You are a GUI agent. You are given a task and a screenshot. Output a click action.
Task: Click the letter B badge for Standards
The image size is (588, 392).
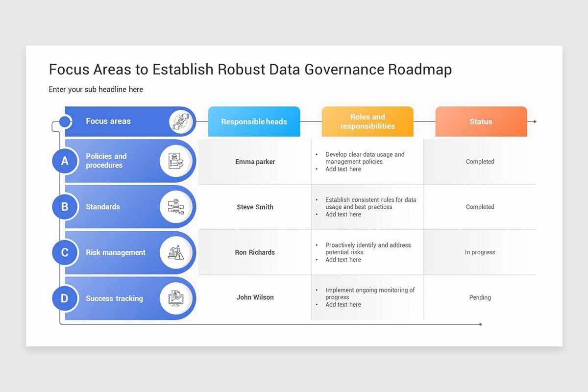65,207
